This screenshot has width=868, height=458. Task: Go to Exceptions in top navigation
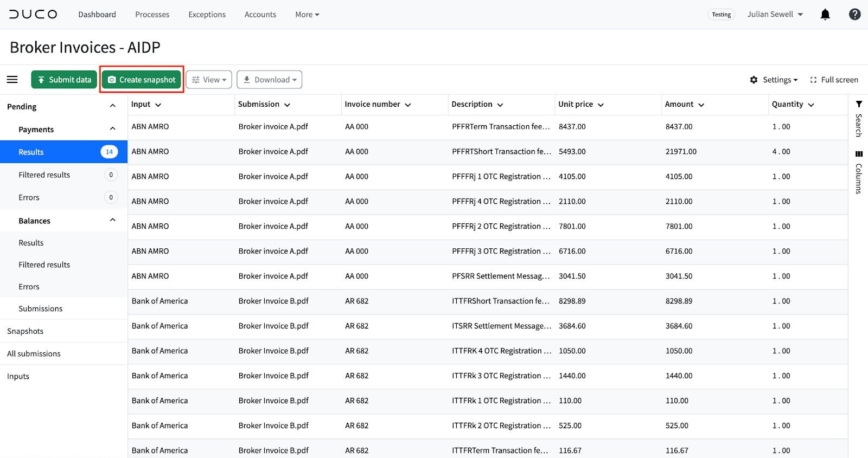click(x=207, y=15)
